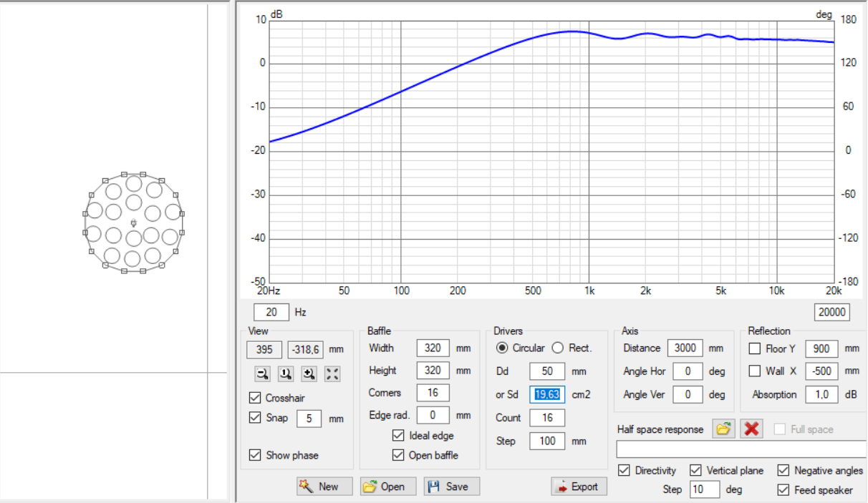Click the lower frequency limit field (20 Hz)
The image size is (868, 503).
point(271,313)
